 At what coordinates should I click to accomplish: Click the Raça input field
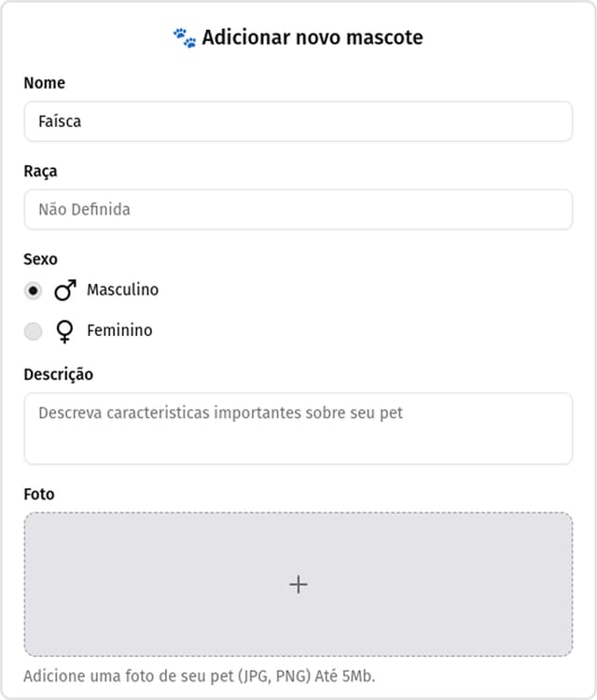click(x=298, y=210)
